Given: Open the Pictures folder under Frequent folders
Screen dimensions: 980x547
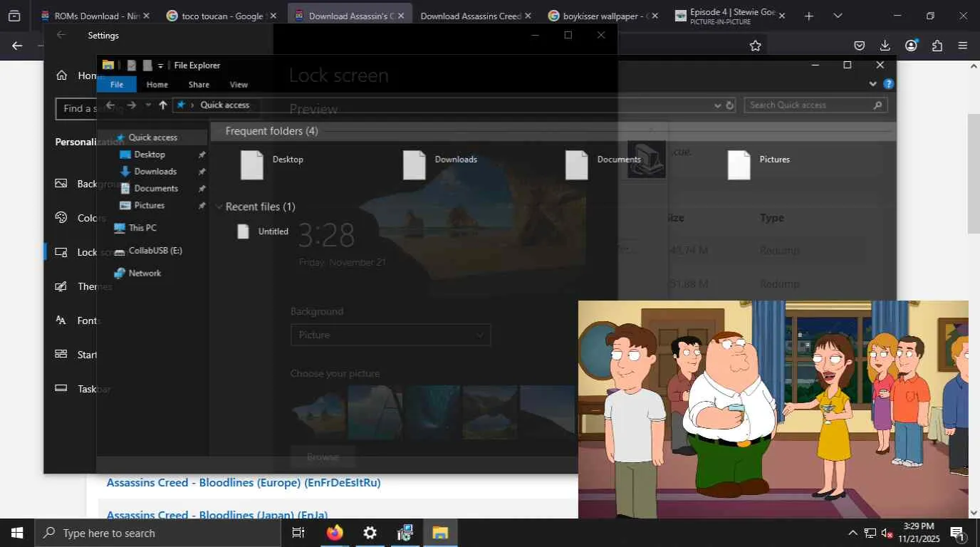Looking at the screenshot, I should (759, 164).
